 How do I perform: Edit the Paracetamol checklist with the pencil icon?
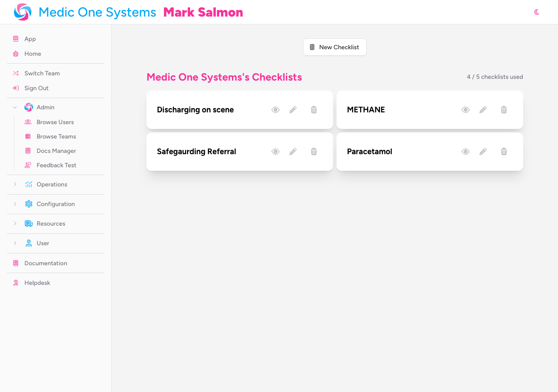click(483, 151)
